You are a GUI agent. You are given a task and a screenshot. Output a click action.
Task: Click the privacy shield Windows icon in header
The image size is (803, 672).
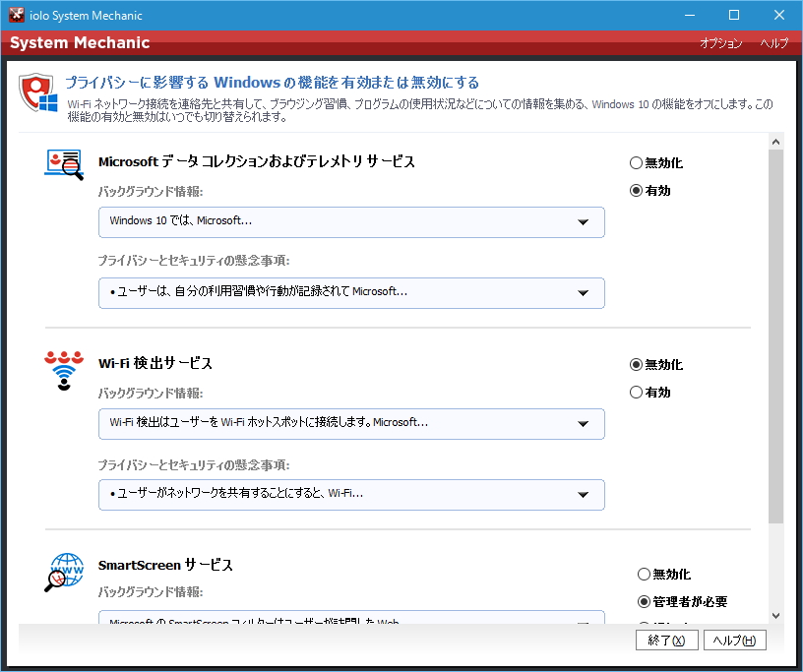coord(38,92)
